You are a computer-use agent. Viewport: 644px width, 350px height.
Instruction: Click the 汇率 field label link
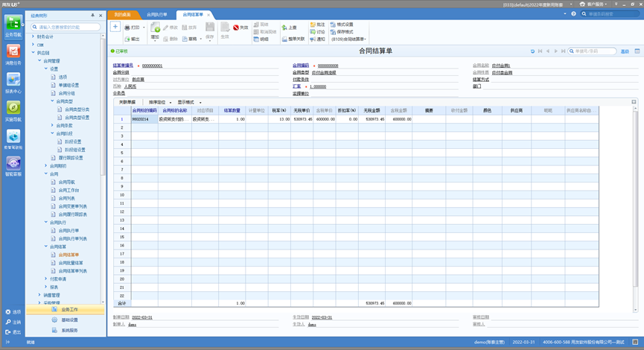[x=296, y=86]
